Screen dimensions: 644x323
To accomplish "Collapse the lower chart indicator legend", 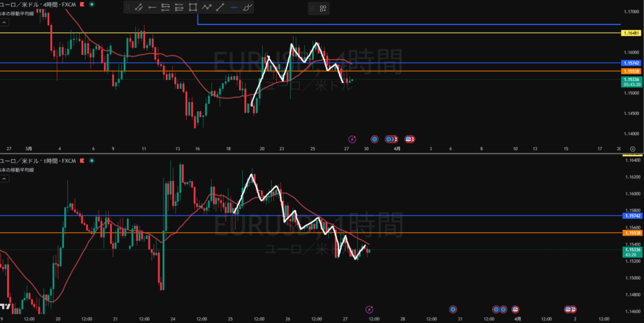I will [x=4, y=179].
